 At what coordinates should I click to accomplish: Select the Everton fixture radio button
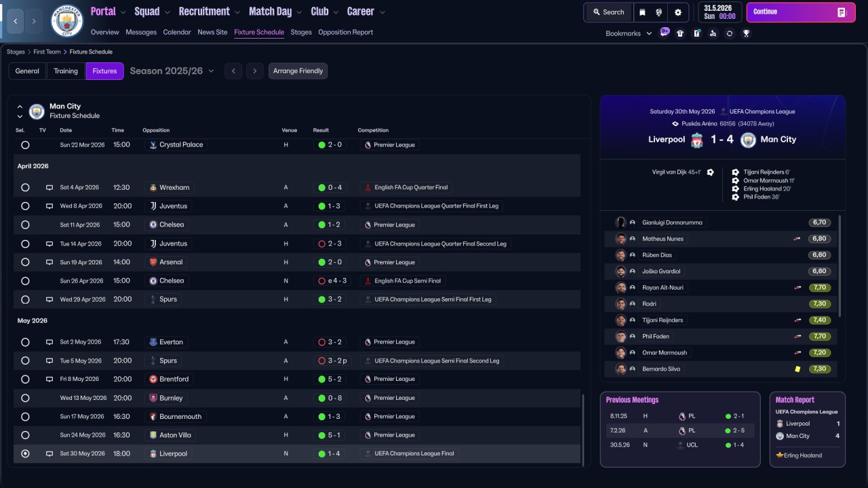pos(25,342)
